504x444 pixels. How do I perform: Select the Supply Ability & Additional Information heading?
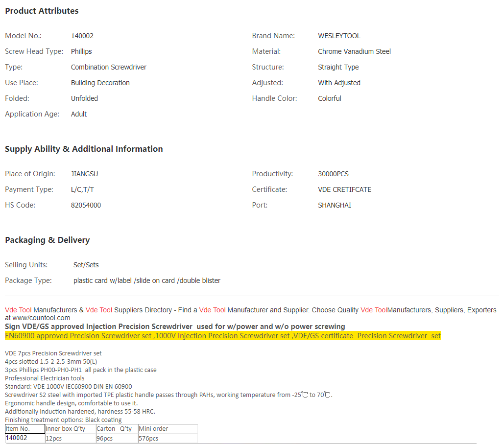click(x=84, y=149)
